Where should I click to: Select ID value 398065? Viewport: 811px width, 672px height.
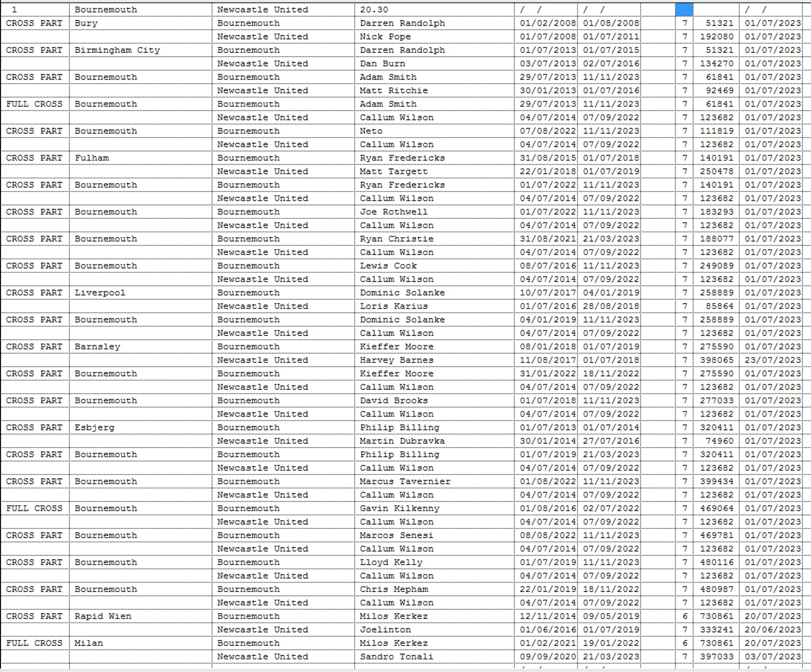click(x=717, y=360)
